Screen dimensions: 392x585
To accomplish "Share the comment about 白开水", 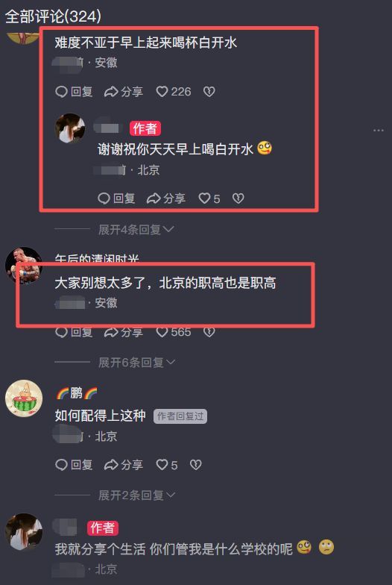I will (x=124, y=92).
